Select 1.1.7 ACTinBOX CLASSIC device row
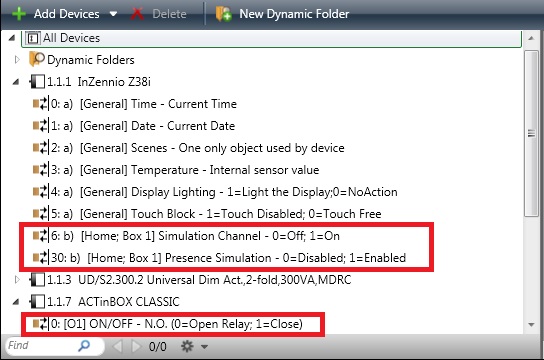The height and width of the screenshot is (360, 544). click(113, 302)
